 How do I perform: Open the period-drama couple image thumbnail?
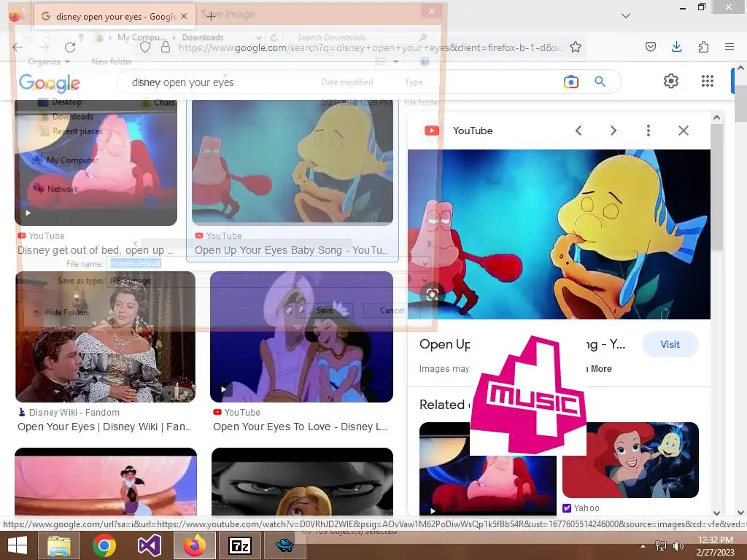[x=105, y=337]
